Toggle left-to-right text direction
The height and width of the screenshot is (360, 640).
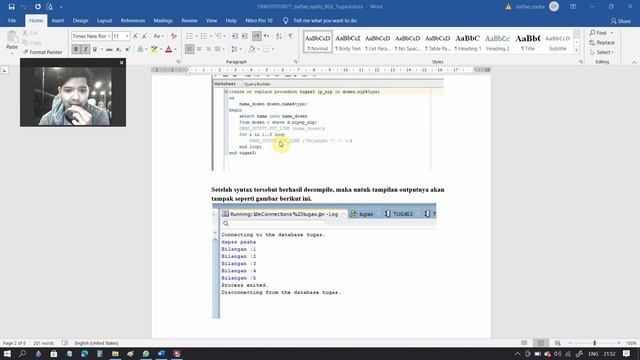pyautogui.click(x=256, y=36)
